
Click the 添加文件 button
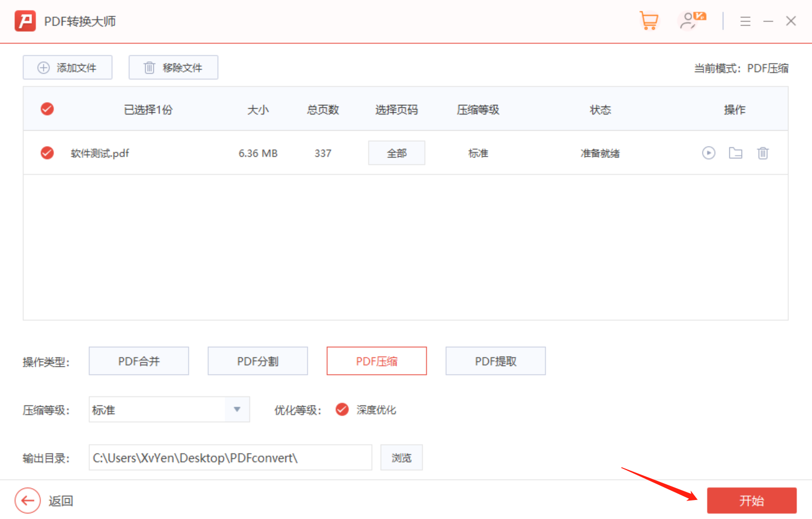click(67, 67)
